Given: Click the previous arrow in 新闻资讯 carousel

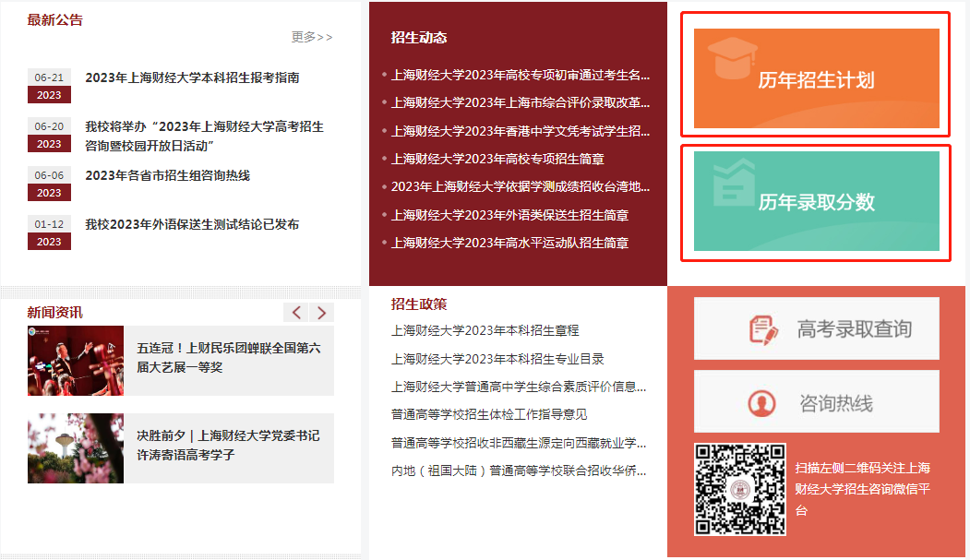Looking at the screenshot, I should coord(295,312).
